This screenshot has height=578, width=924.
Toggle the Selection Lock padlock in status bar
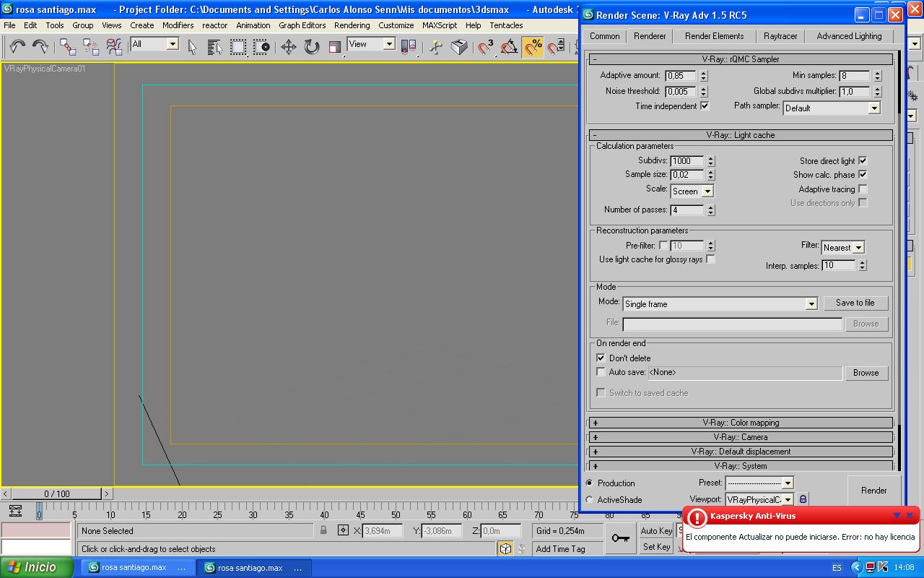[323, 530]
